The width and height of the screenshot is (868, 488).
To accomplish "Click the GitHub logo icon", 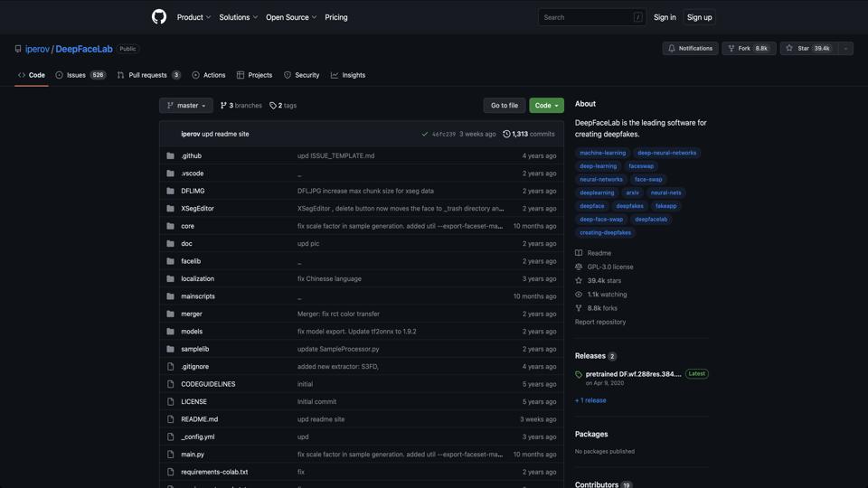I will point(159,17).
